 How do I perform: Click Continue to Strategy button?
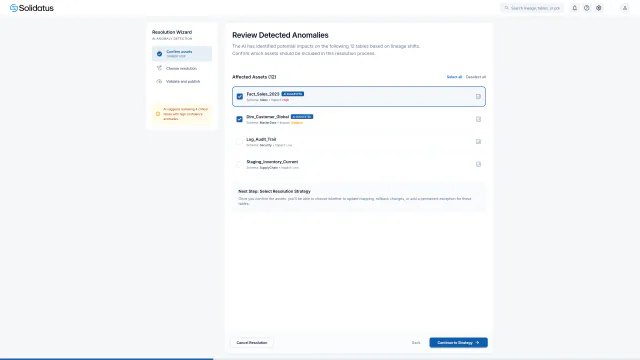(x=458, y=342)
